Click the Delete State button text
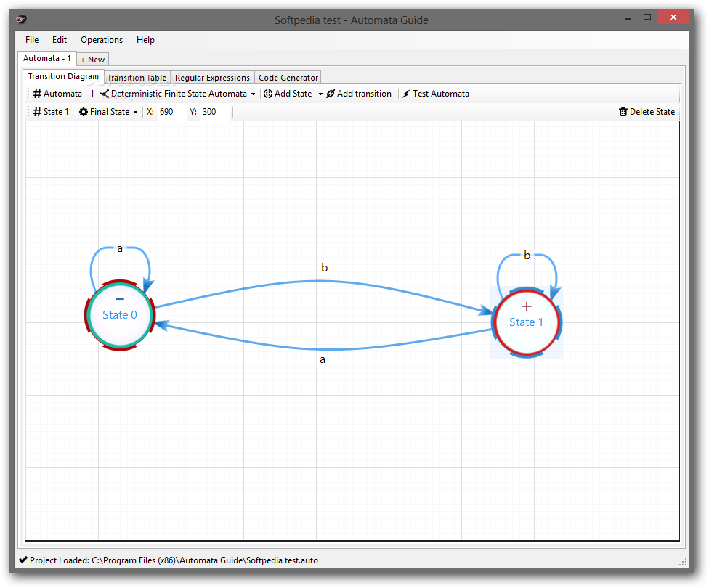This screenshot has width=709, height=588. point(652,112)
